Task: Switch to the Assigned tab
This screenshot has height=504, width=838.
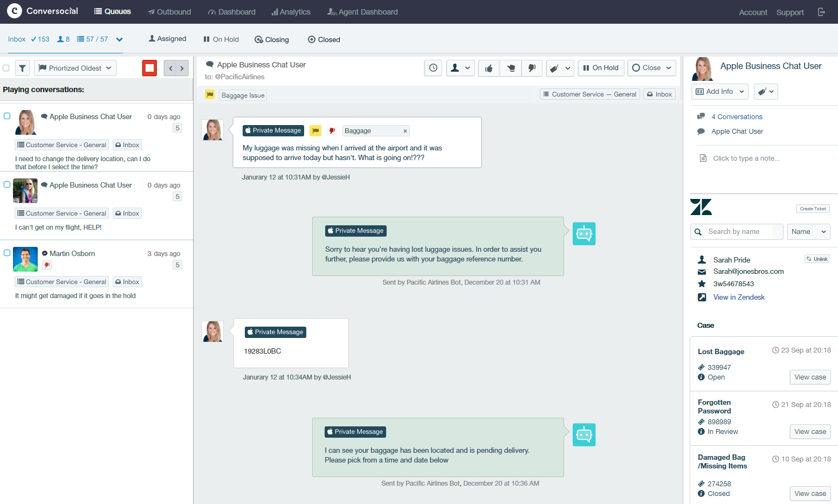Action: (168, 39)
